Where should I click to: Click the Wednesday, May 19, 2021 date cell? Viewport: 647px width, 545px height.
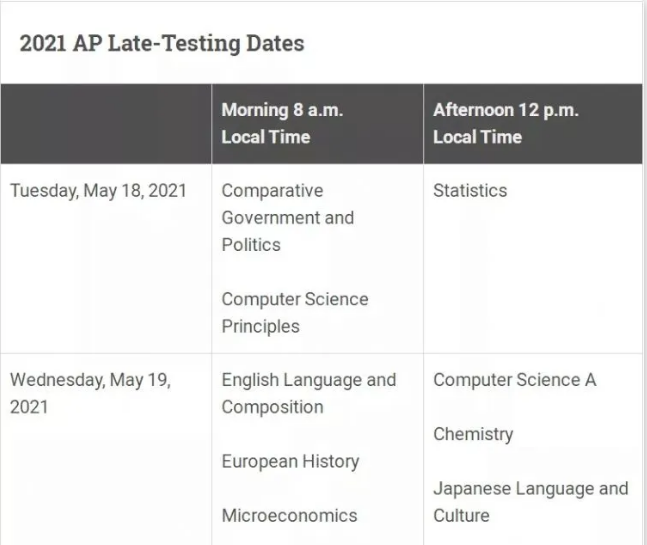(x=90, y=393)
